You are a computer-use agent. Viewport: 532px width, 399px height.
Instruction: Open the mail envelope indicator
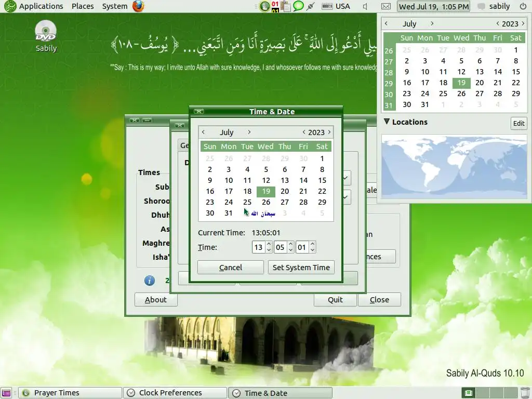click(x=386, y=6)
